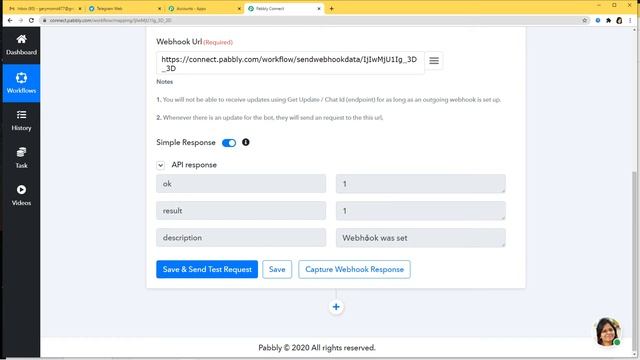This screenshot has height=360, width=640.
Task: Click the ok value field showing 1
Action: (420, 184)
